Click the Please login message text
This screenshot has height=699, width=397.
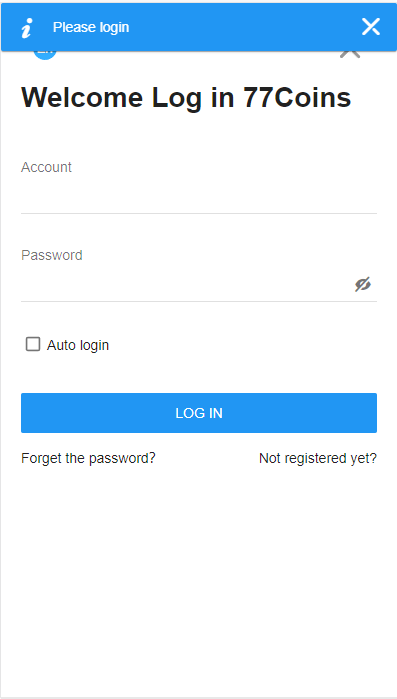(91, 27)
